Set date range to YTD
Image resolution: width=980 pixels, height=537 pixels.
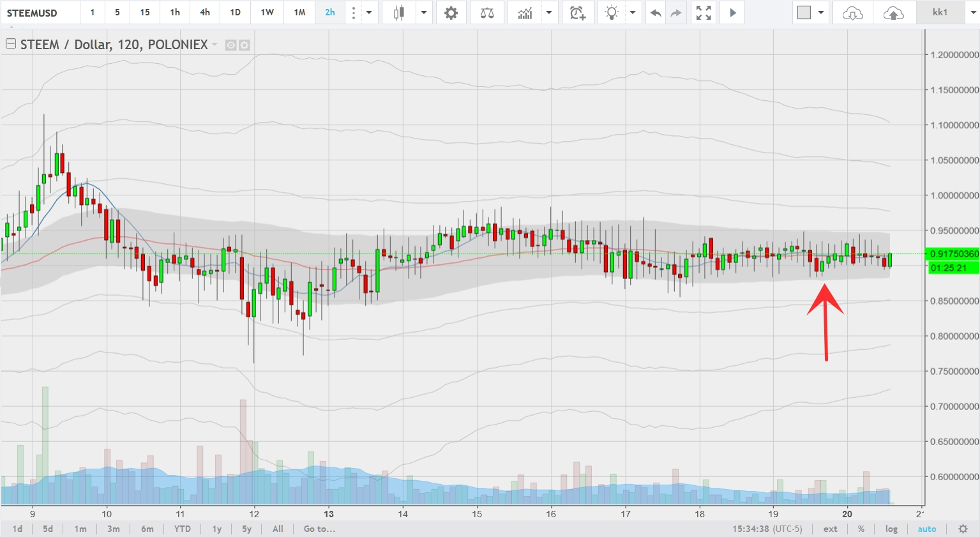point(183,529)
